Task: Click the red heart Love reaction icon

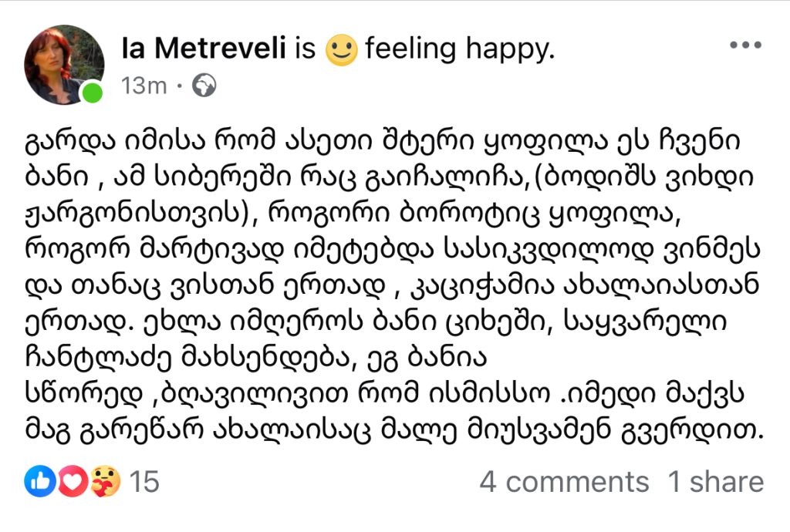Action: click(x=72, y=483)
